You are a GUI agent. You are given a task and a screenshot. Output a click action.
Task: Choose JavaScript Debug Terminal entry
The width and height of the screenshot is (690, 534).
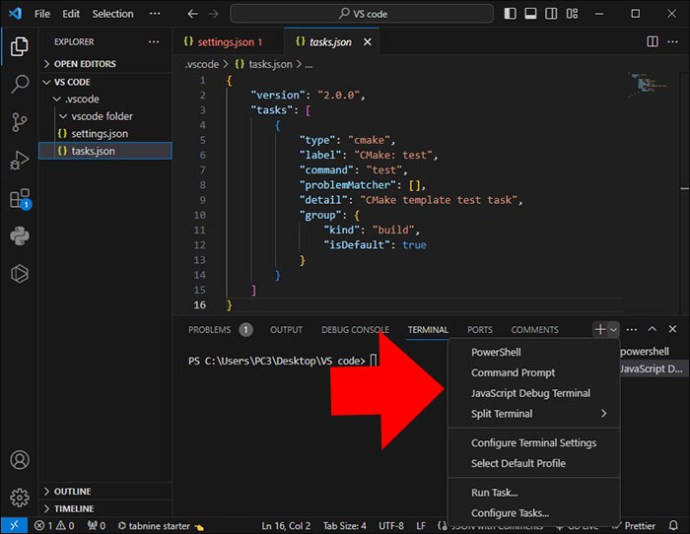pyautogui.click(x=534, y=393)
